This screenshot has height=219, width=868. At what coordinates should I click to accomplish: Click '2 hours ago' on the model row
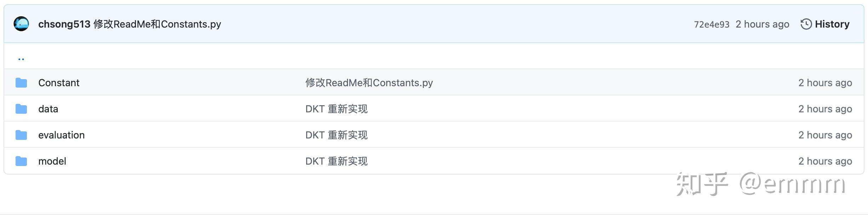pyautogui.click(x=825, y=161)
